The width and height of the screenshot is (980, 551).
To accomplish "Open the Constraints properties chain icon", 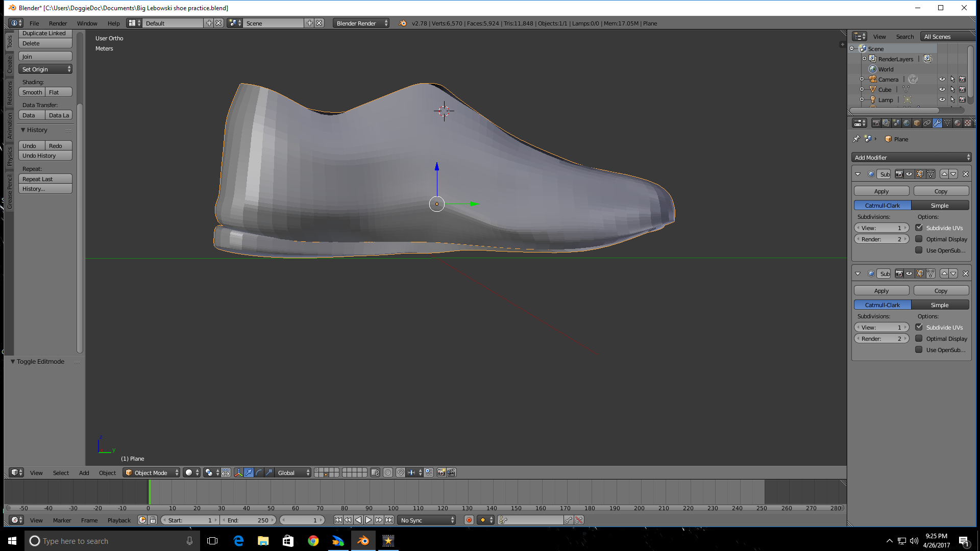I will 927,123.
